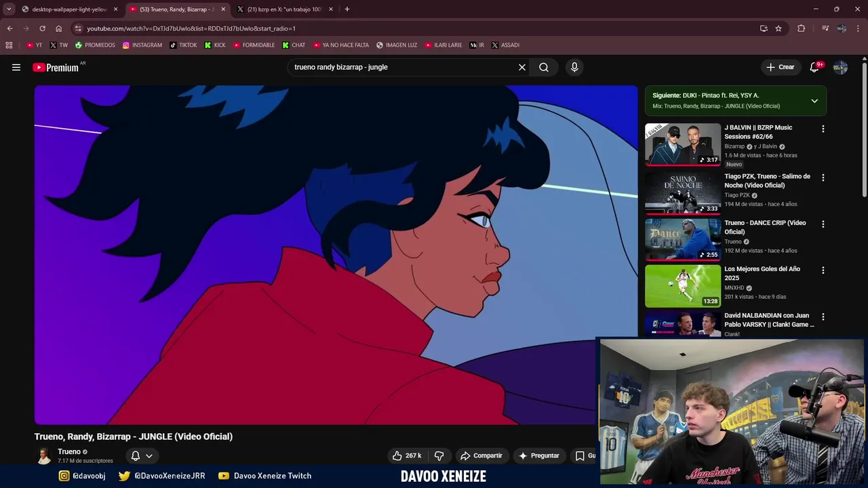
Task: Clear the search box with the X
Action: click(522, 67)
